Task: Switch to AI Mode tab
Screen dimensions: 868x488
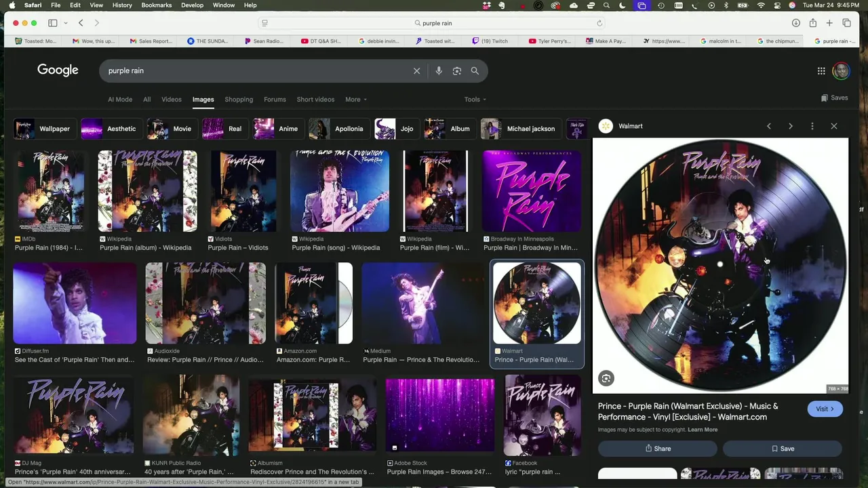Action: tap(120, 100)
